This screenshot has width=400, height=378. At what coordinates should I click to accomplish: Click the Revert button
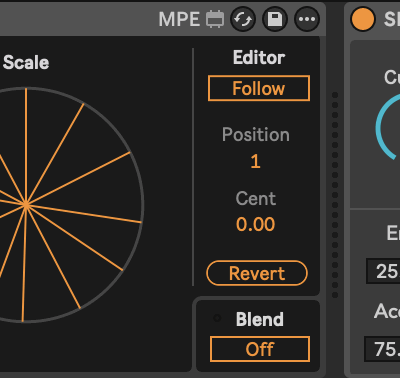[257, 273]
